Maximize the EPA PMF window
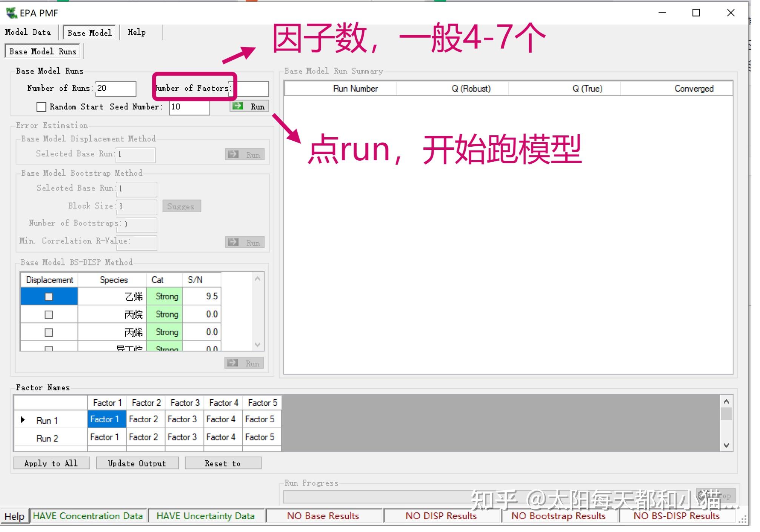This screenshot has height=532, width=760. pos(696,13)
